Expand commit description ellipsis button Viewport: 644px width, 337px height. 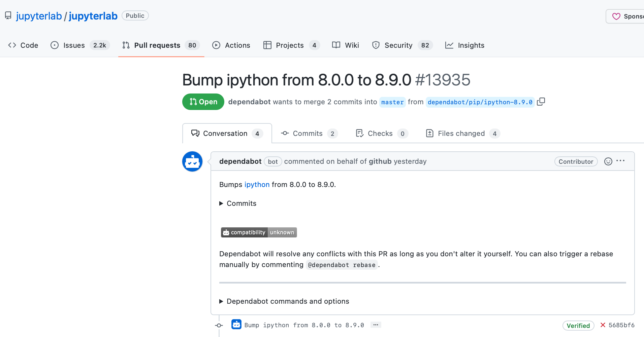click(x=376, y=325)
